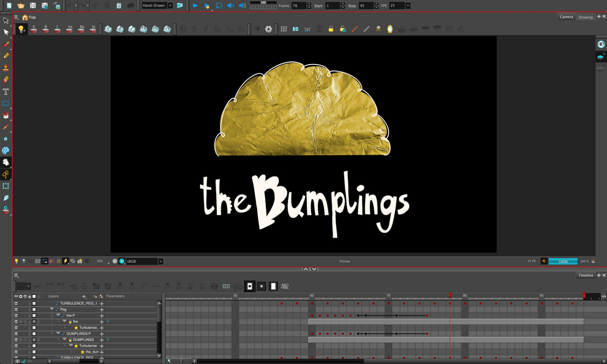Switch to the Camera view tab

pos(566,17)
